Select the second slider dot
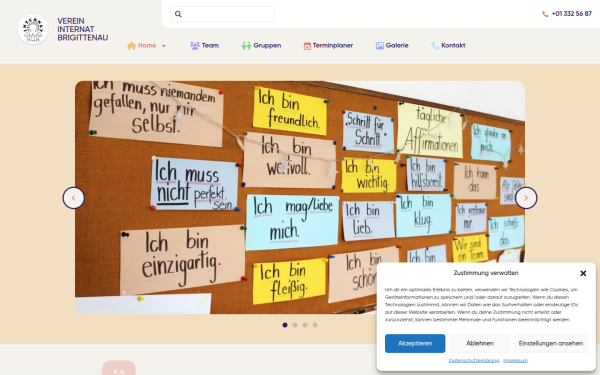600x375 pixels. click(x=295, y=325)
